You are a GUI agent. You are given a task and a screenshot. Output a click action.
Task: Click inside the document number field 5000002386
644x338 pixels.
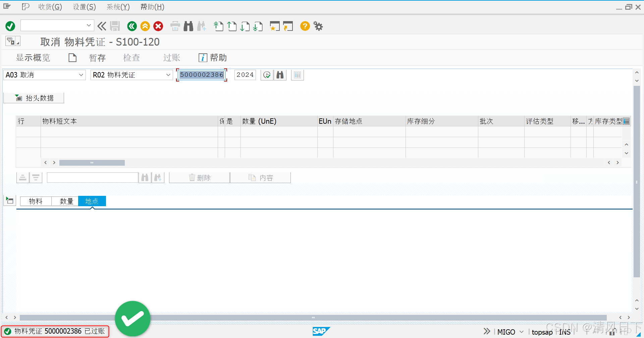pyautogui.click(x=201, y=75)
